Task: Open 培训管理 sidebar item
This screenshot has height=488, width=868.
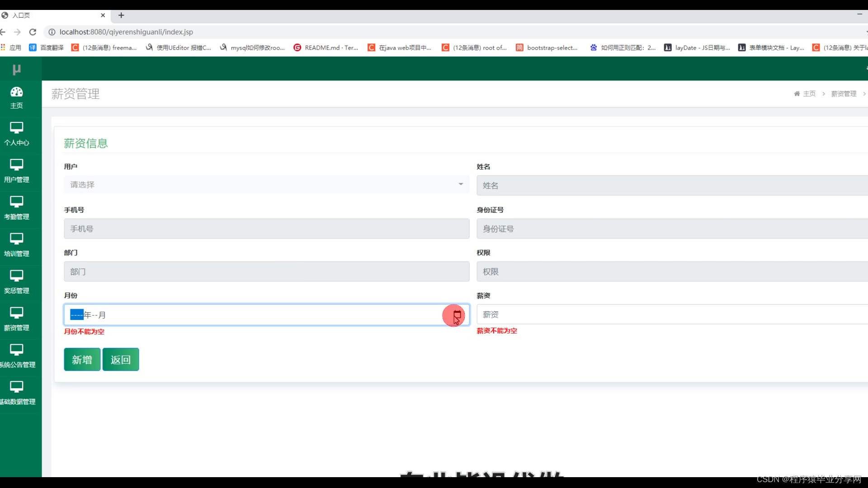Action: click(17, 245)
